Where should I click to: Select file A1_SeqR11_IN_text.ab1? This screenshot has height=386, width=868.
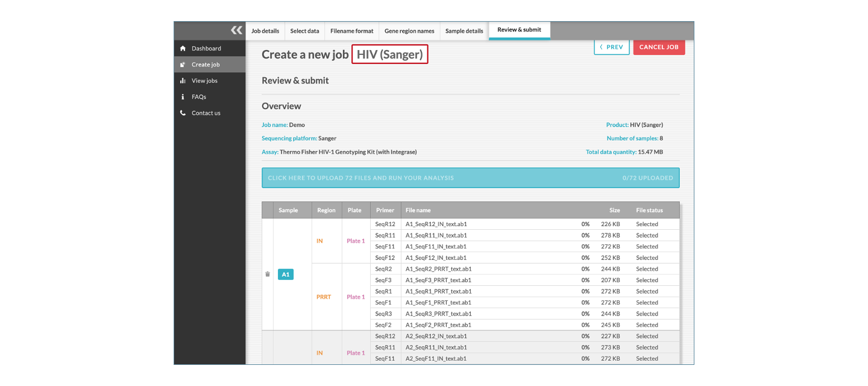tap(436, 235)
